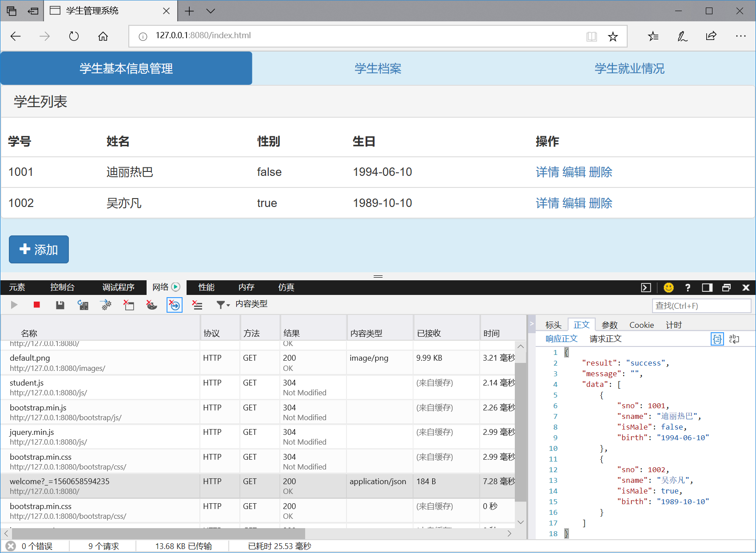Viewport: 756px width, 553px height.
Task: Click the export HAR save icon
Action: (60, 305)
